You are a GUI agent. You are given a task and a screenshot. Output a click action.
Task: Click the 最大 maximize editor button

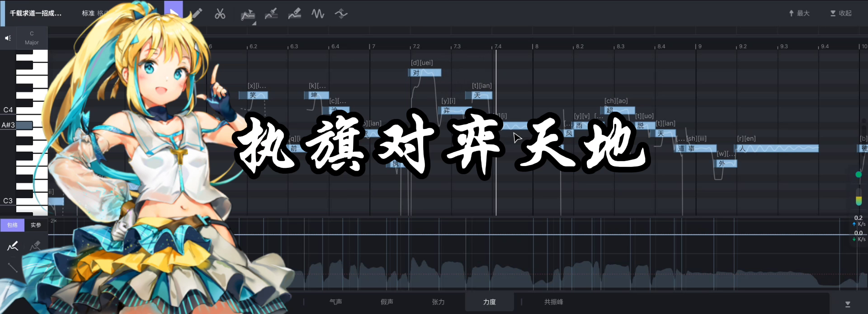point(799,13)
